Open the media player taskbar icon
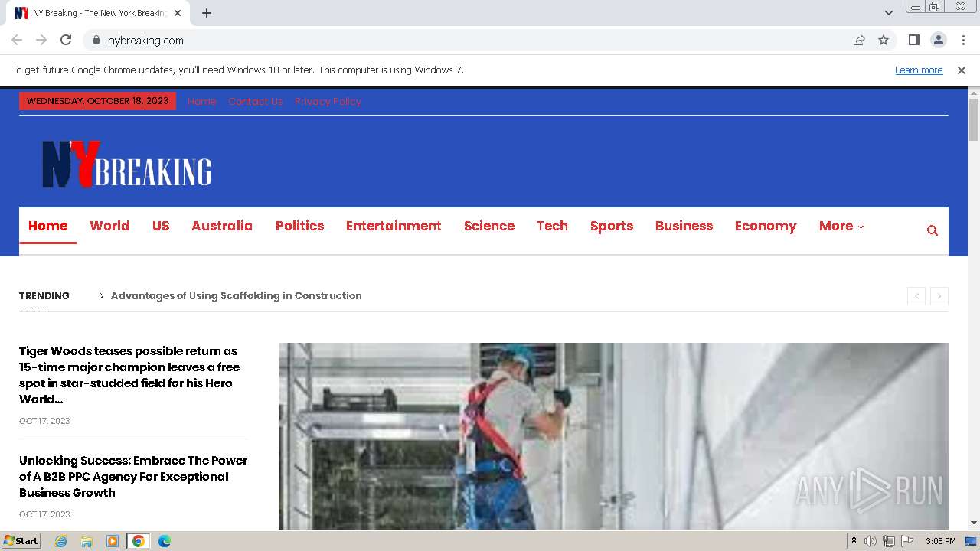 [113, 541]
